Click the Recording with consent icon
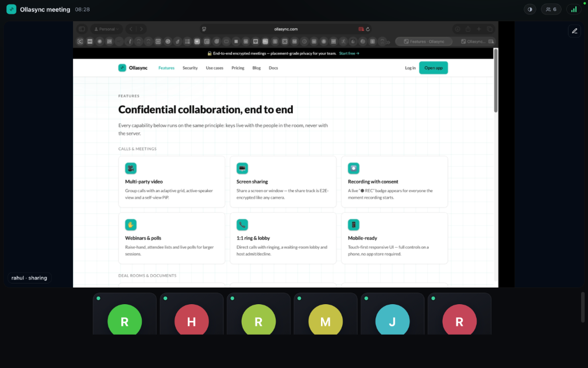Image resolution: width=588 pixels, height=368 pixels. pyautogui.click(x=354, y=168)
